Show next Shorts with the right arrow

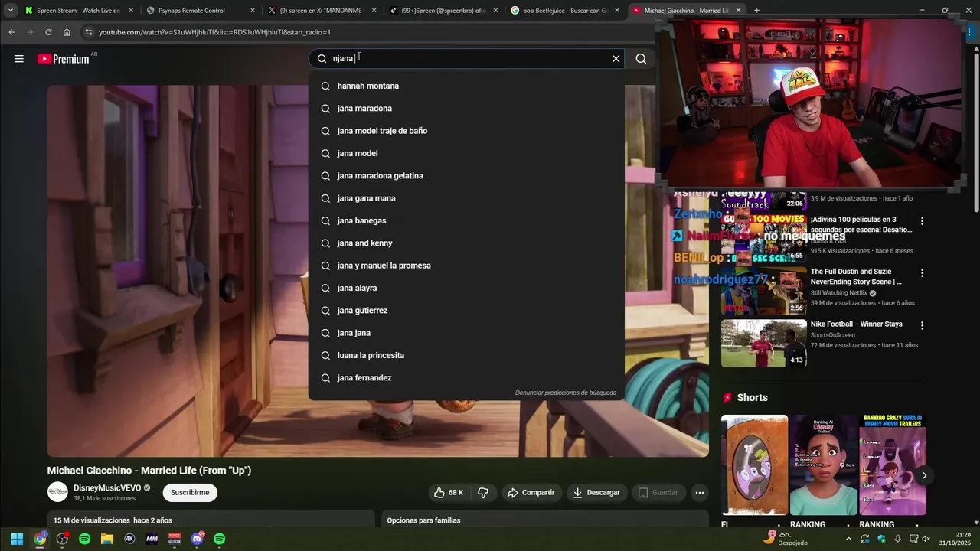click(x=924, y=475)
